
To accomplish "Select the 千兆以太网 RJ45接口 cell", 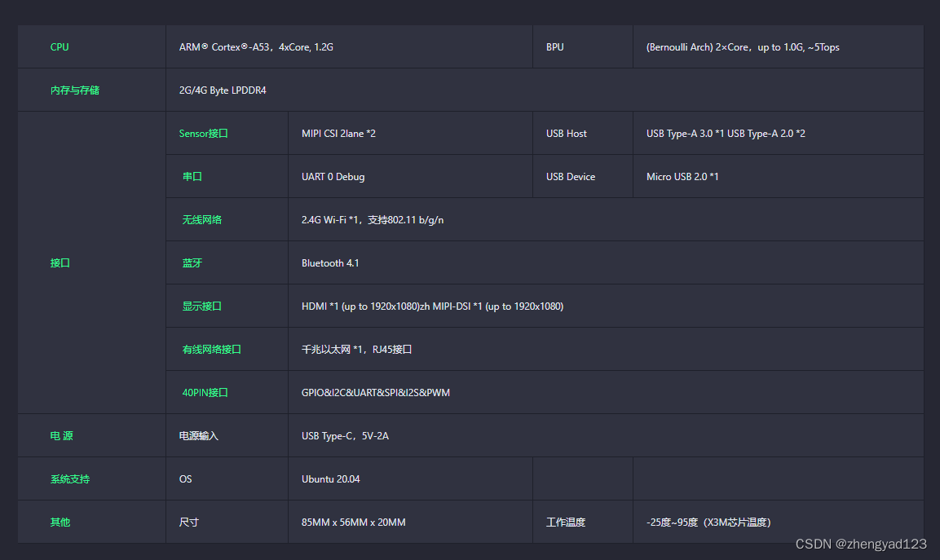I will pyautogui.click(x=606, y=349).
